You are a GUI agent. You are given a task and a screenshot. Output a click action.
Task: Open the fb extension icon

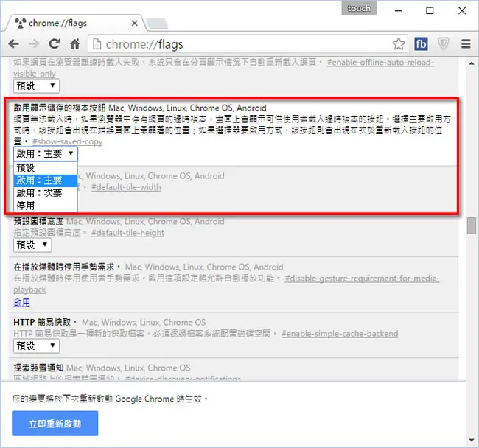[421, 44]
